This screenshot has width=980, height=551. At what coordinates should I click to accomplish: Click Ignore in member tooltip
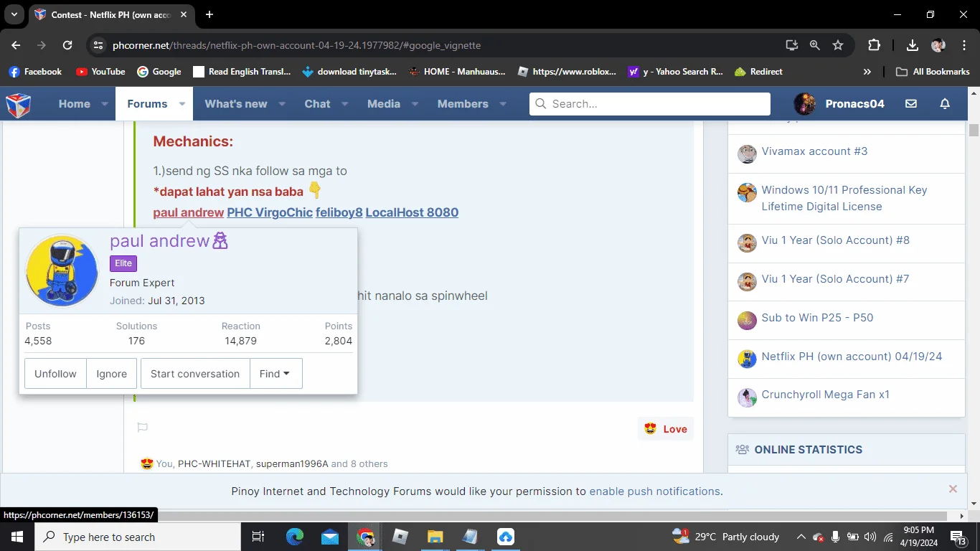point(111,374)
